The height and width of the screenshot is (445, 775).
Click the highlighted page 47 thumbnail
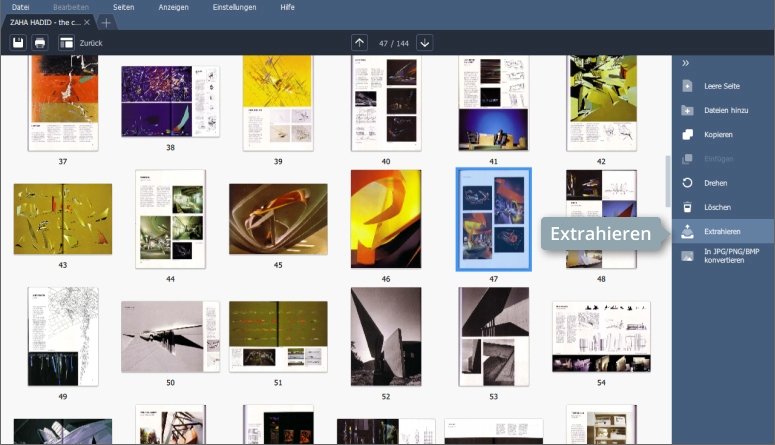(493, 219)
